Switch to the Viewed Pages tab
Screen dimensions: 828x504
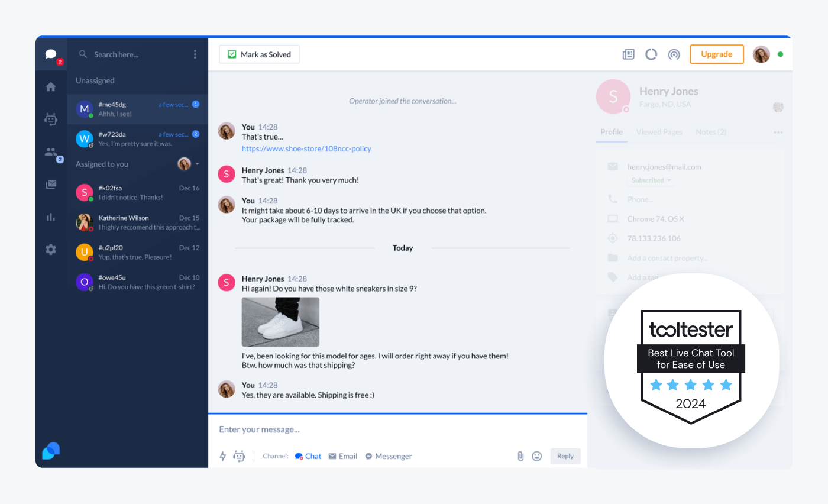pyautogui.click(x=659, y=132)
